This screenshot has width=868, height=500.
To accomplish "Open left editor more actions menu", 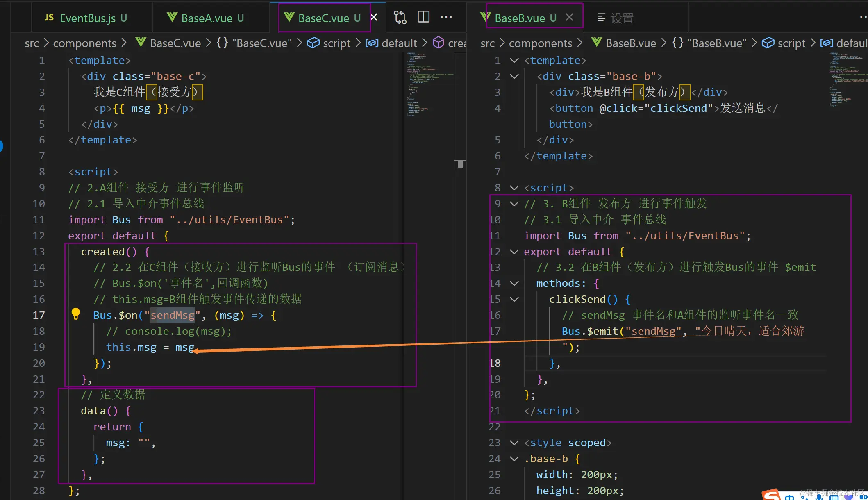I will pyautogui.click(x=446, y=17).
